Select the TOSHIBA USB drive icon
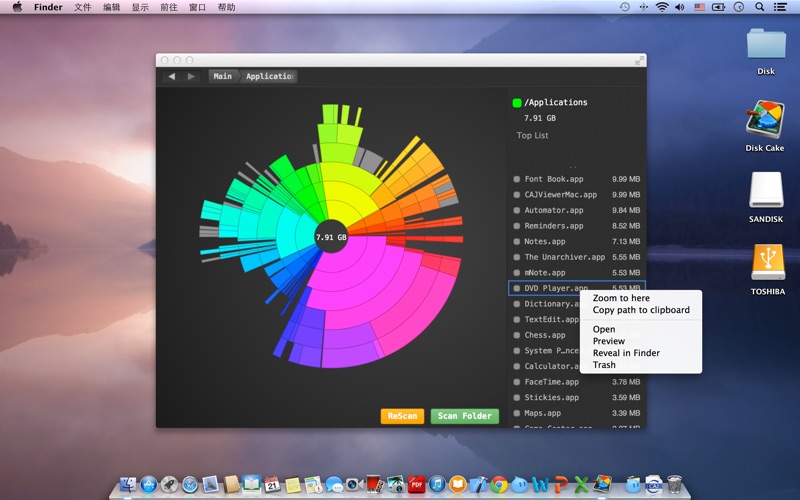The height and width of the screenshot is (500, 800). [767, 263]
